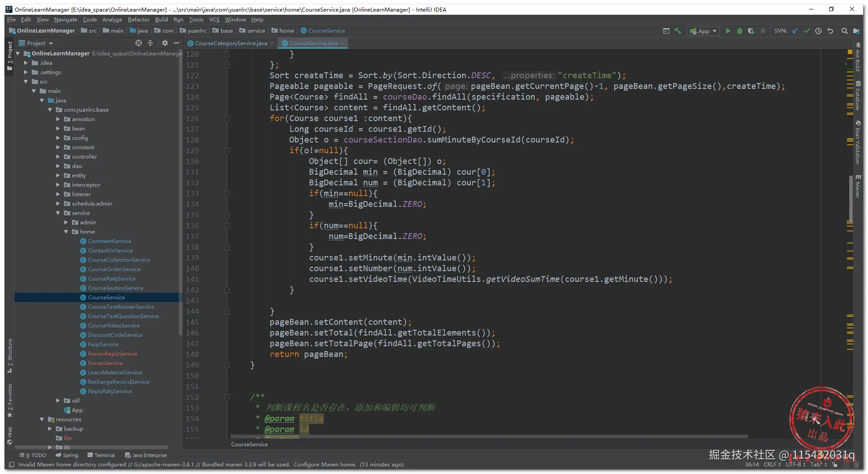The height and width of the screenshot is (474, 868).
Task: Open Project panel settings gear
Action: coord(165,43)
